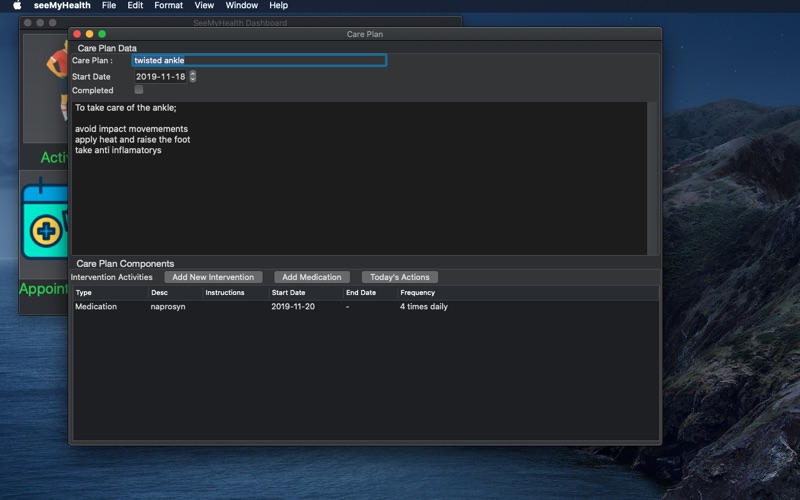This screenshot has height=500, width=800.
Task: Open the Apple menu
Action: tap(16, 5)
